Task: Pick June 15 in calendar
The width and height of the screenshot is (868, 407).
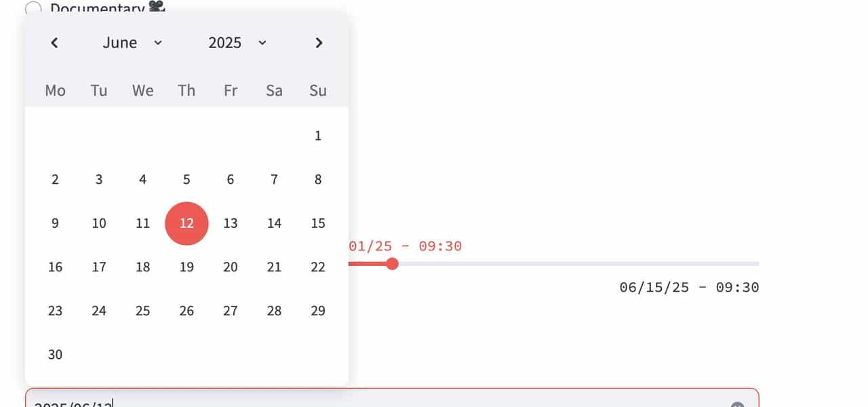Action: point(318,223)
